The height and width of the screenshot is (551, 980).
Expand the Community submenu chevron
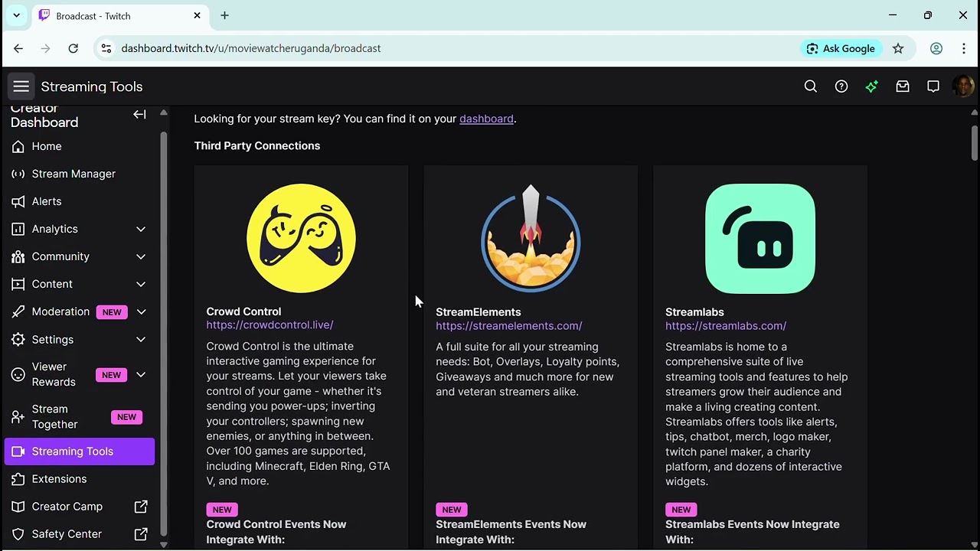[x=141, y=256]
